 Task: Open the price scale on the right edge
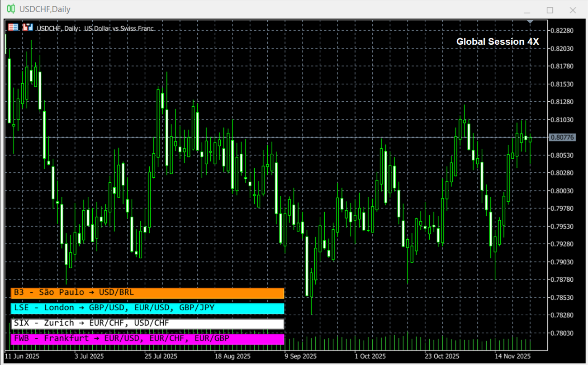(566, 181)
